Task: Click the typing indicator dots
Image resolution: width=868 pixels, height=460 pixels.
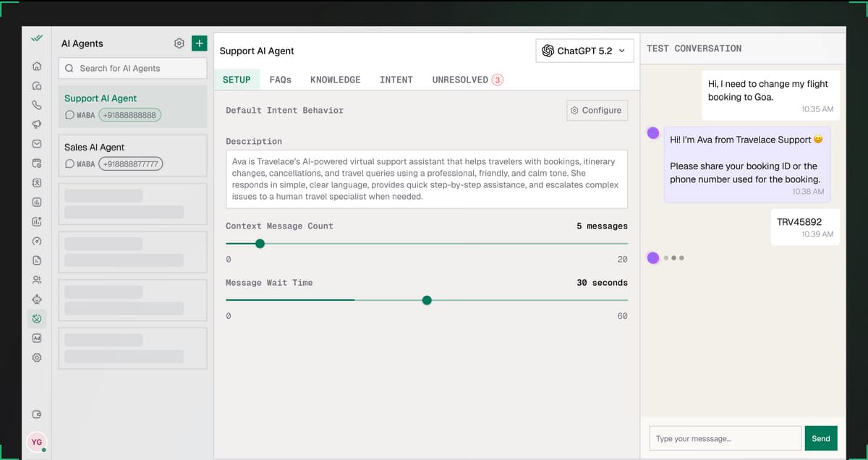Action: click(x=673, y=257)
